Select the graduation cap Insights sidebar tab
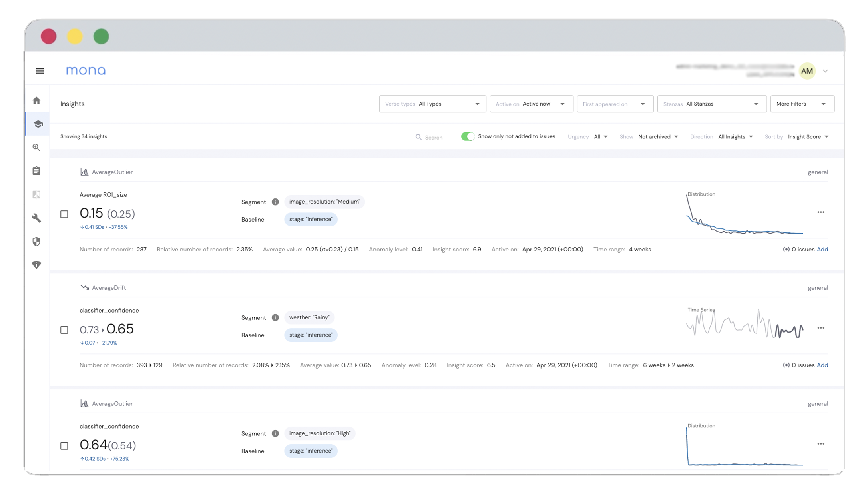 coord(38,124)
